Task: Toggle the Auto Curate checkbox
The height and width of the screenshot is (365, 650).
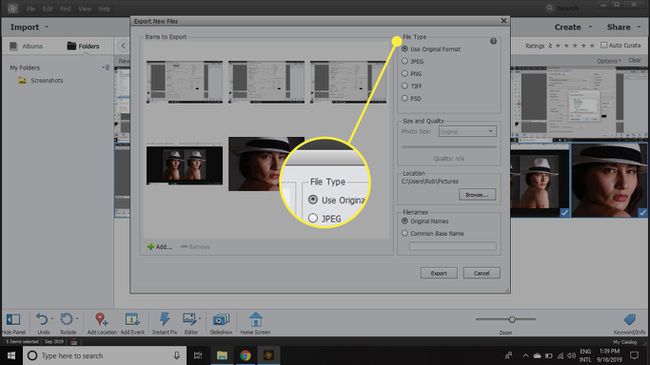Action: pos(604,45)
